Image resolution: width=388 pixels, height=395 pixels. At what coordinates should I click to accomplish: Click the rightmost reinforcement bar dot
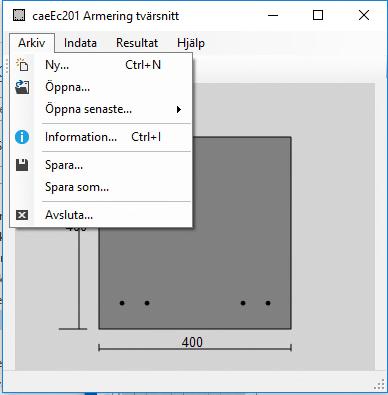[x=268, y=303]
